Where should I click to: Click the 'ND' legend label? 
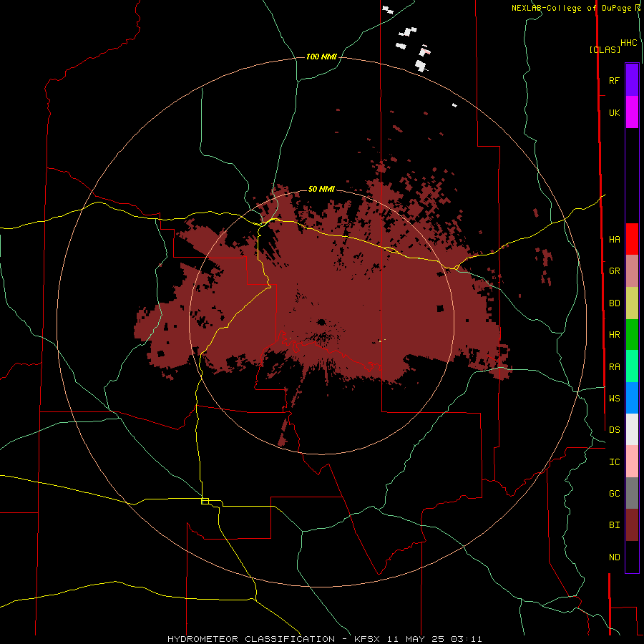614,557
